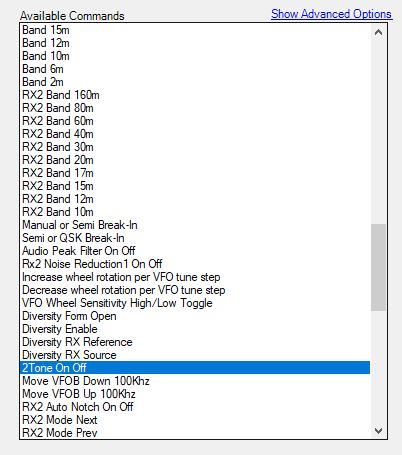Pick Semi or QSK Break-In
This screenshot has height=455, width=402.
click(x=195, y=238)
